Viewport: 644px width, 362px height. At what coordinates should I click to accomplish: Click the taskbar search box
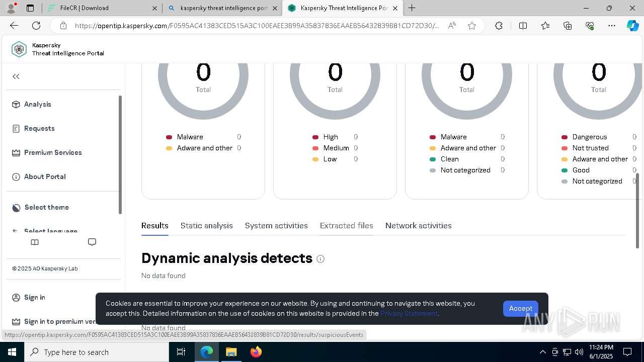tap(97, 352)
